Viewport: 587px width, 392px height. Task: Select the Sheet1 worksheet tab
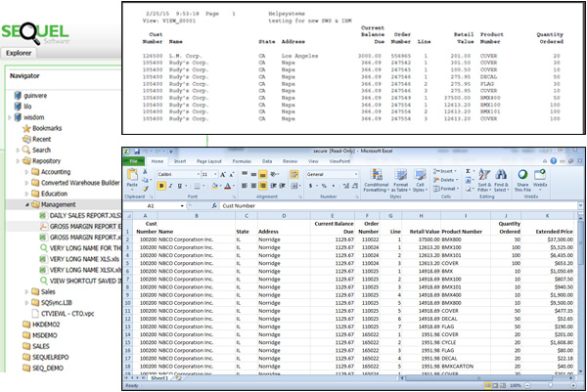click(x=159, y=378)
